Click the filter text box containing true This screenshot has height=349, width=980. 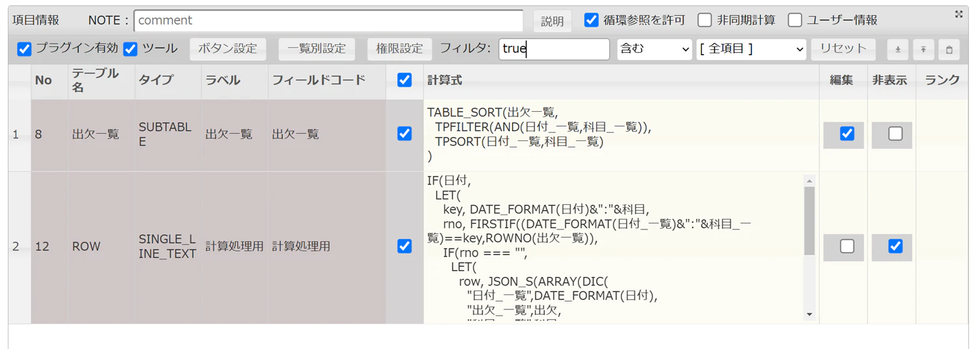coord(554,49)
